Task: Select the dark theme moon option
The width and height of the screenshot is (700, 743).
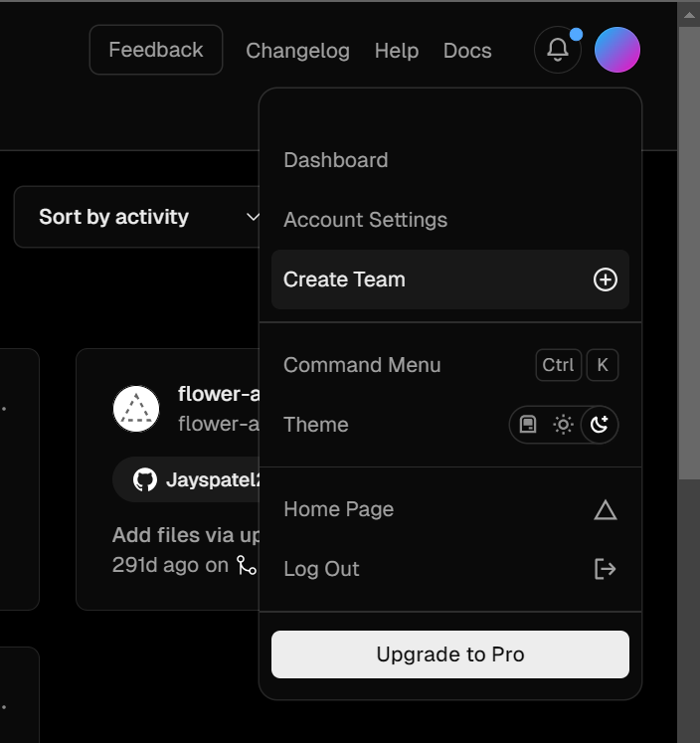Action: pos(600,425)
